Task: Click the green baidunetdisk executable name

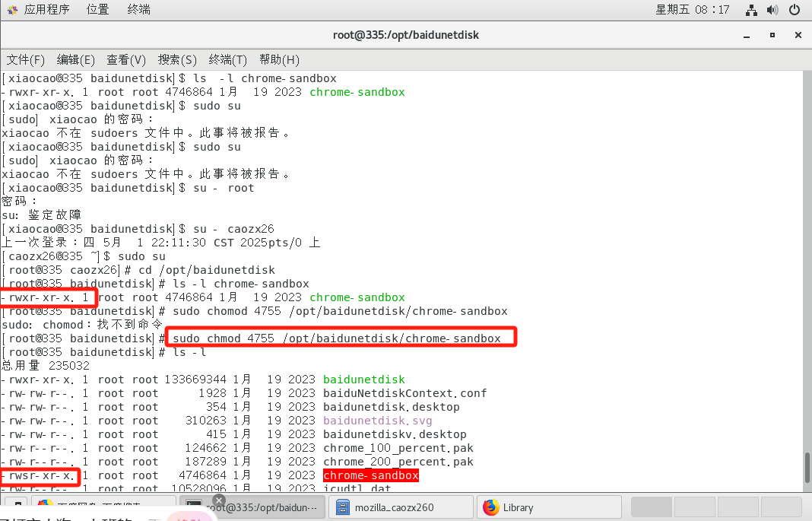Action: [x=364, y=380]
